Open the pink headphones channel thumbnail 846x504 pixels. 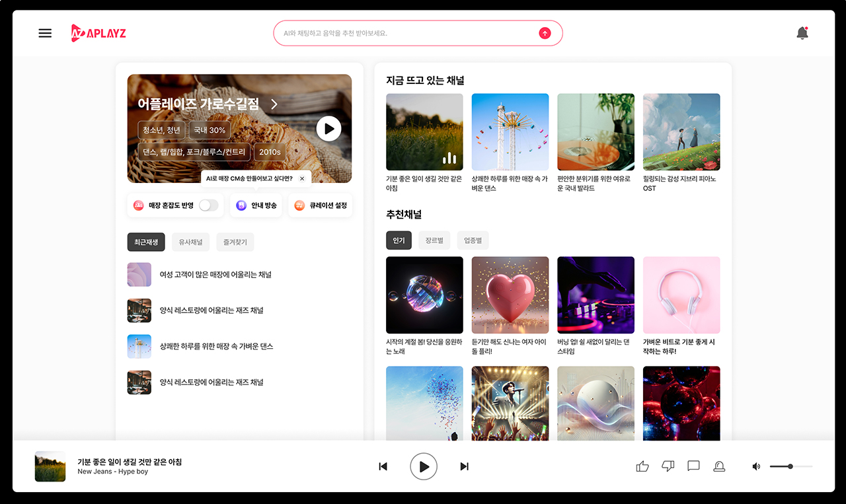(681, 295)
